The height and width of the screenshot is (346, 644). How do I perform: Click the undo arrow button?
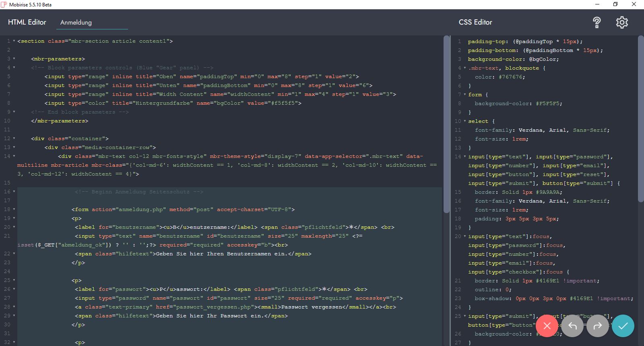[572, 326]
